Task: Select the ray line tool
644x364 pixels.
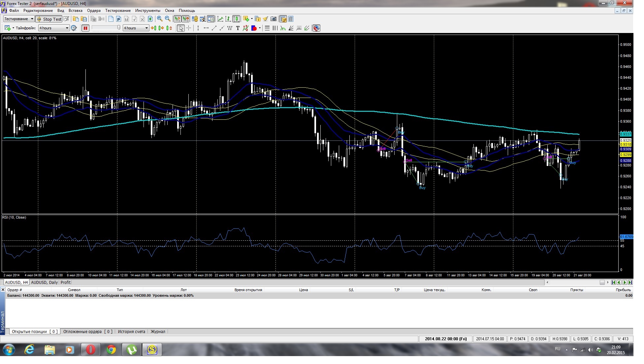Action: point(222,28)
